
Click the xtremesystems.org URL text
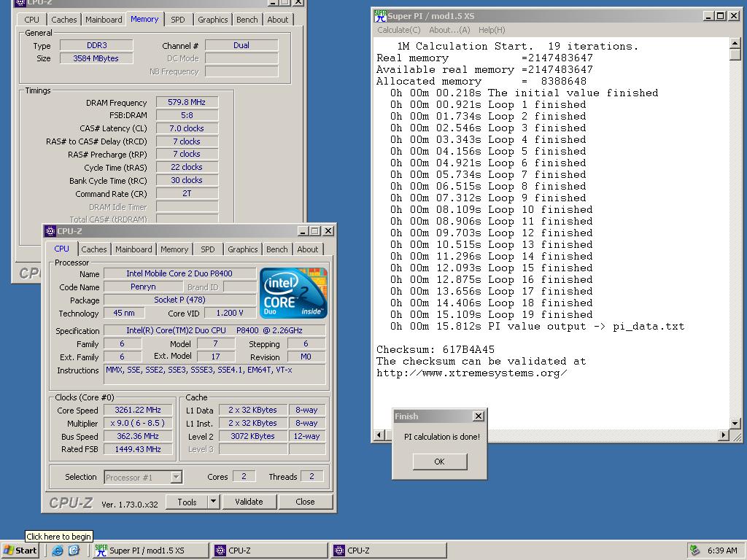coord(472,373)
